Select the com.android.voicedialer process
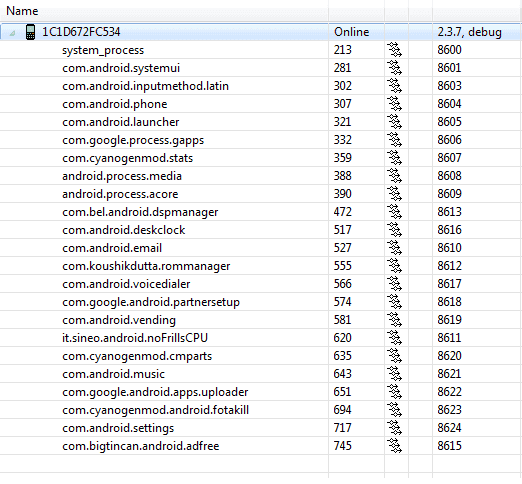This screenshot has width=522, height=484. coord(126,284)
